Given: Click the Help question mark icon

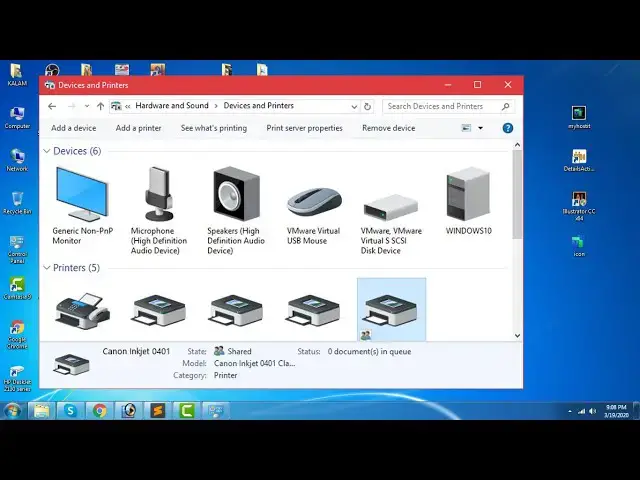Looking at the screenshot, I should point(507,128).
